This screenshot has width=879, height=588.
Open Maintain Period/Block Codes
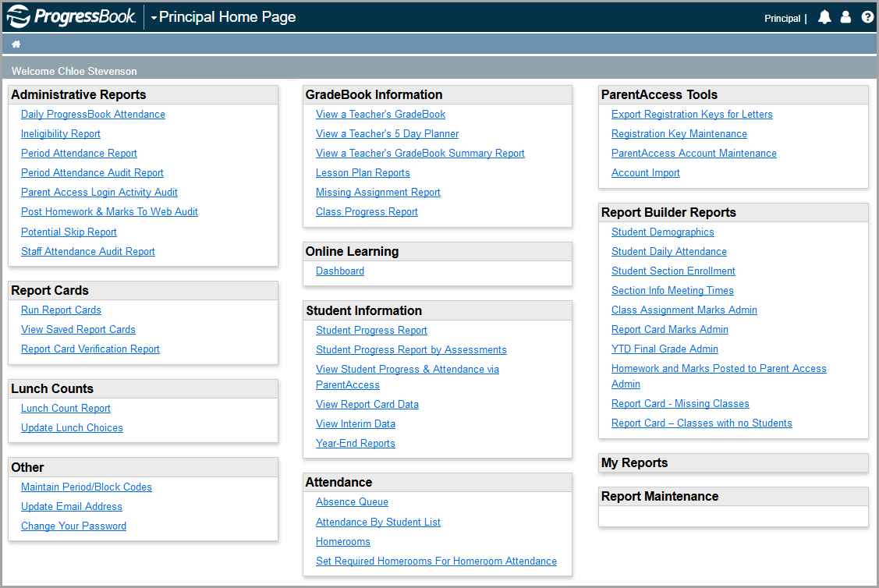point(87,487)
